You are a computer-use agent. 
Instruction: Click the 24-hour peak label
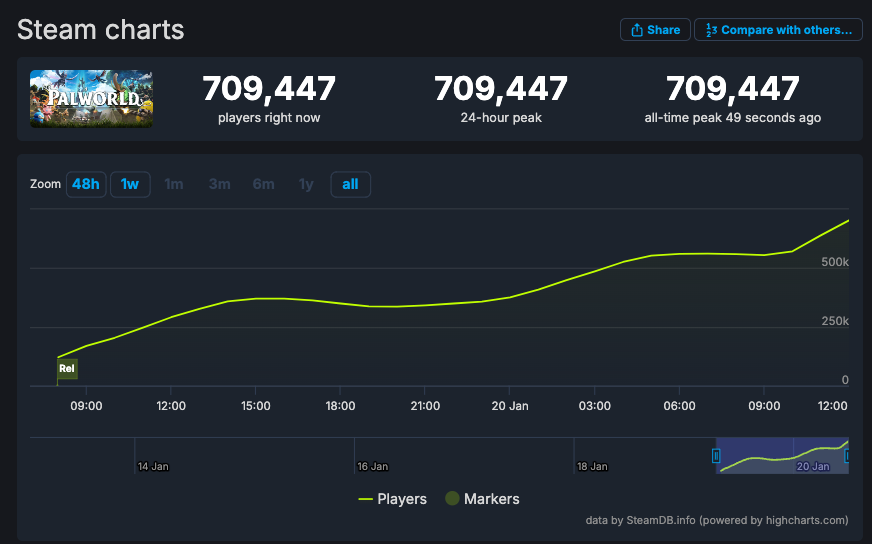pyautogui.click(x=501, y=118)
